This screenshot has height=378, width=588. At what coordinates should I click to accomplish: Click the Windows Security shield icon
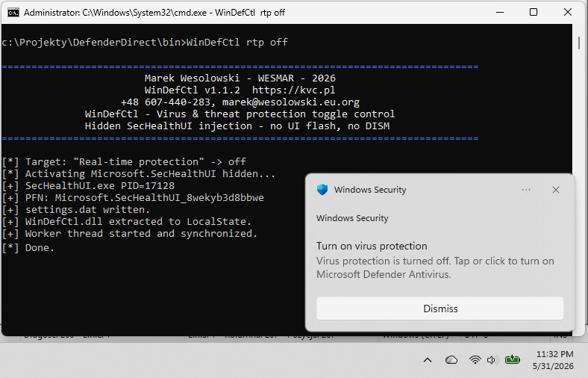pos(322,190)
